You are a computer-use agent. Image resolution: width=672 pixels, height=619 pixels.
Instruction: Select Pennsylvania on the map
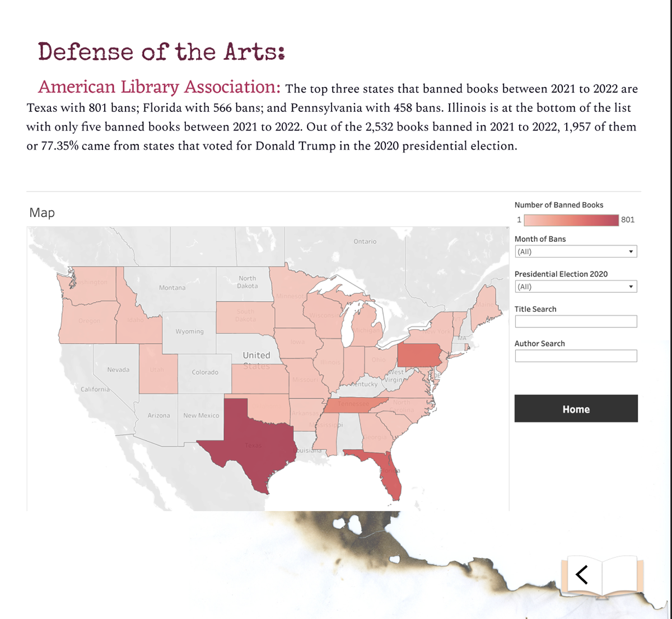pyautogui.click(x=418, y=355)
